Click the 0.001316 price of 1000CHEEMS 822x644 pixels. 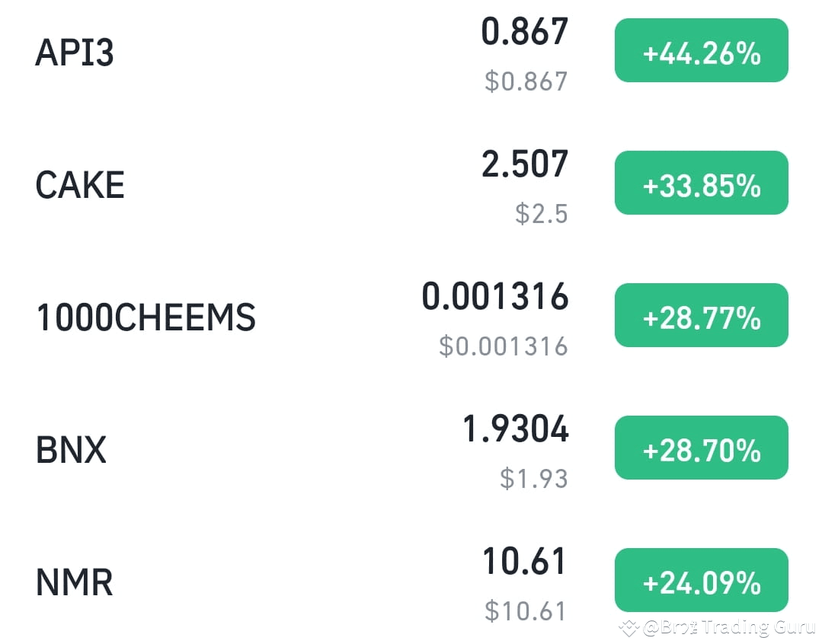pyautogui.click(x=496, y=297)
